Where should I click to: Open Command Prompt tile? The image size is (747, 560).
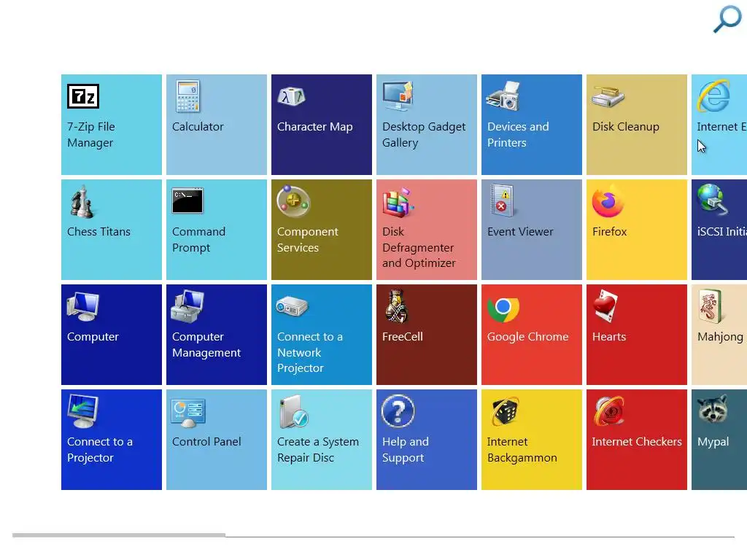tap(217, 230)
